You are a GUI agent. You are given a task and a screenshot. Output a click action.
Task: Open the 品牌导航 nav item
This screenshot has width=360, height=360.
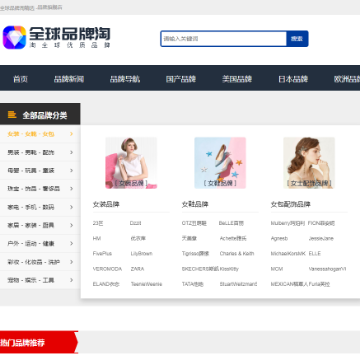(125, 79)
